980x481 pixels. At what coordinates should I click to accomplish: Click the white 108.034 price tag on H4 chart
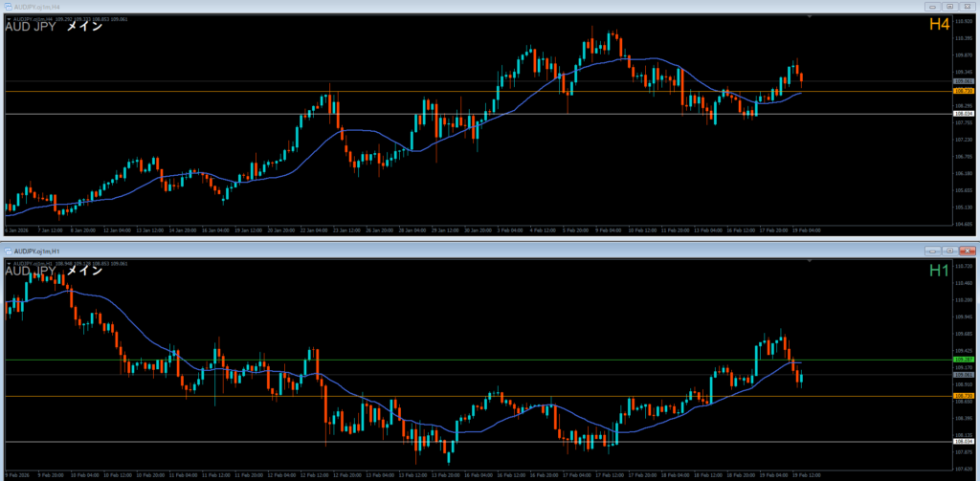tap(962, 114)
